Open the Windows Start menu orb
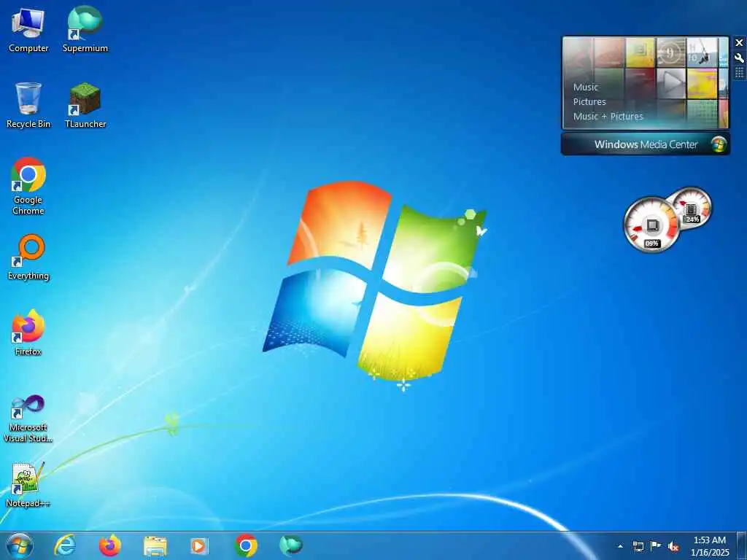This screenshot has height=560, width=747. [x=20, y=545]
